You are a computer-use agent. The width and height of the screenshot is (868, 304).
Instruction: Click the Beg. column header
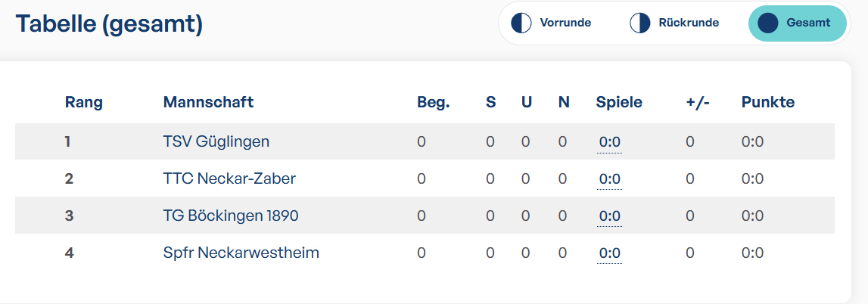click(434, 103)
